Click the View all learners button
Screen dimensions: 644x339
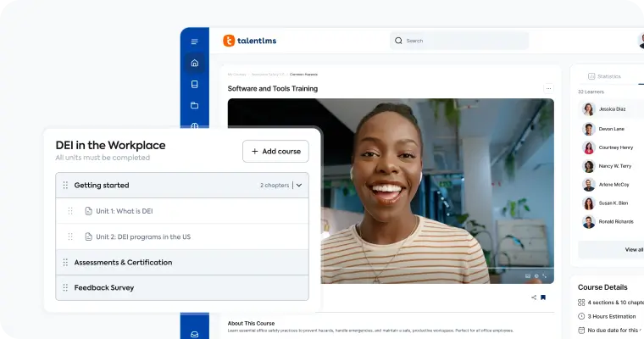coord(631,249)
